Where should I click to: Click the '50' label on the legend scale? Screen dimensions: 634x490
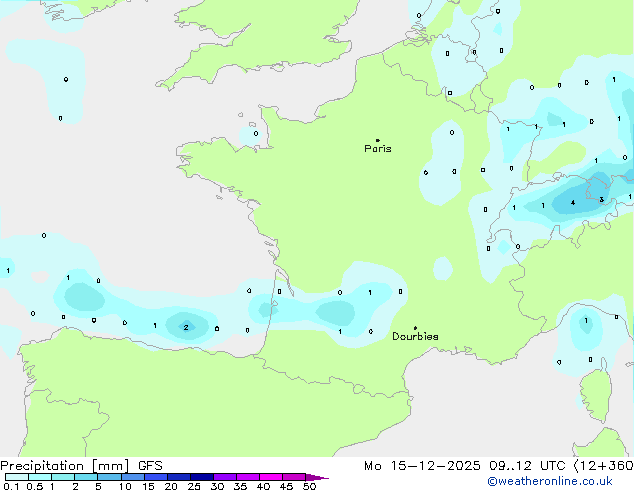(309, 486)
